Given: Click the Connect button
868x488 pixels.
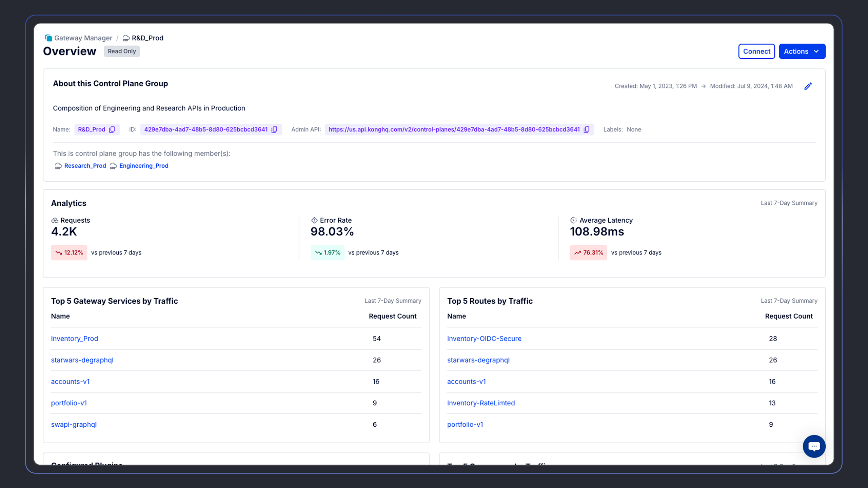Looking at the screenshot, I should click(756, 52).
